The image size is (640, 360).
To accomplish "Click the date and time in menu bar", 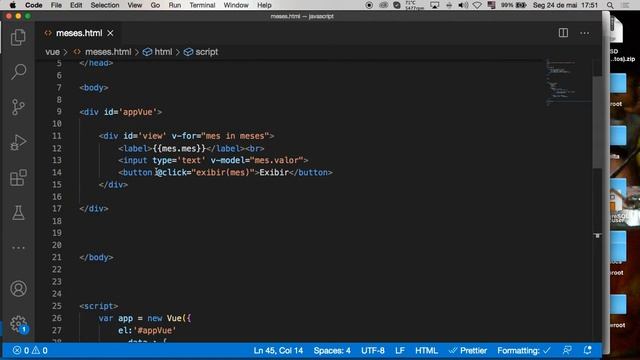I will click(565, 5).
